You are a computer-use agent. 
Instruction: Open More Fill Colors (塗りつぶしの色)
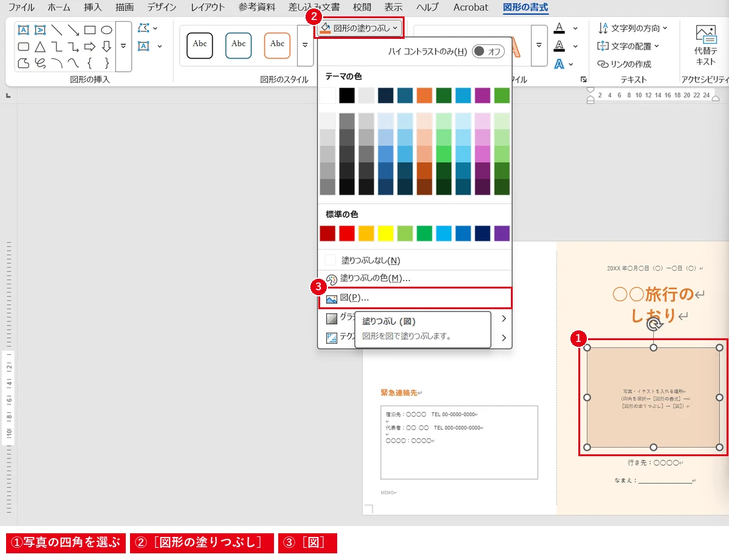415,278
